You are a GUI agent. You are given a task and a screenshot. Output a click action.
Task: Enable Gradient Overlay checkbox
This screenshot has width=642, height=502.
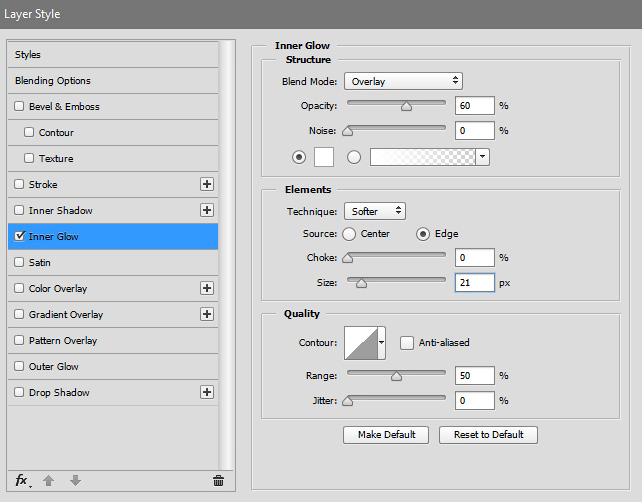tap(19, 314)
